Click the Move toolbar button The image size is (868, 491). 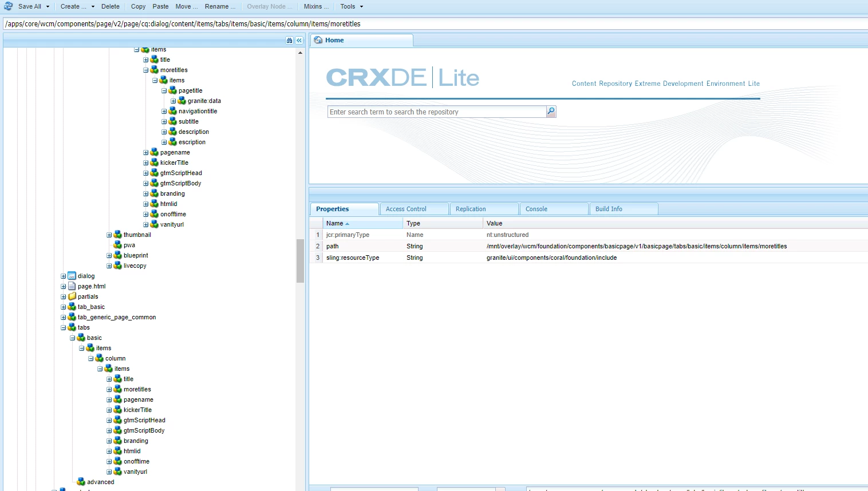tap(187, 6)
